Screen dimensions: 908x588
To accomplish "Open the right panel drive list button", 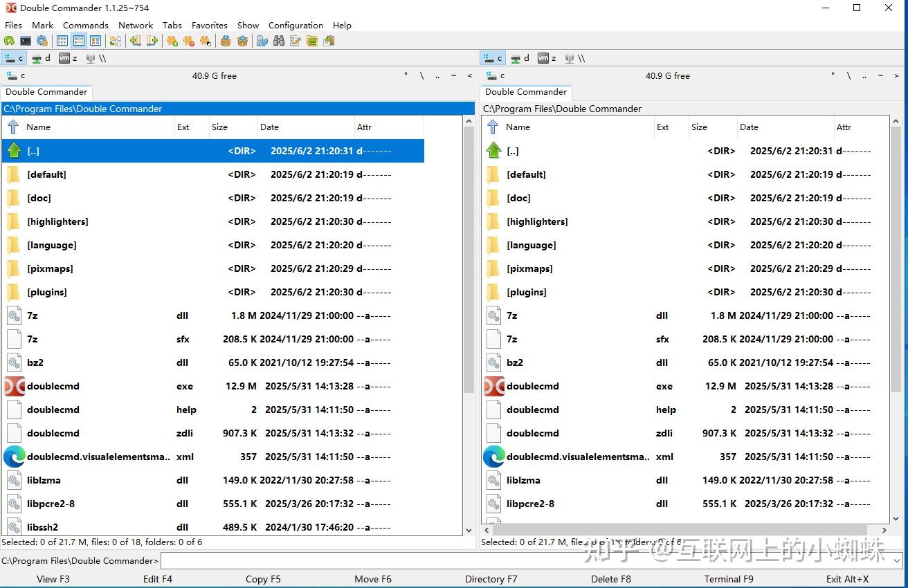I will coord(494,75).
